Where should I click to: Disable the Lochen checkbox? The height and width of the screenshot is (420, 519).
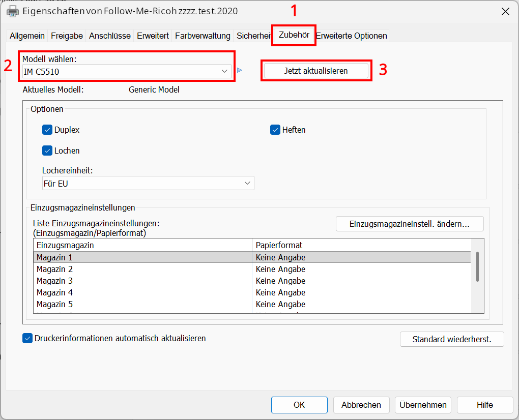click(48, 151)
